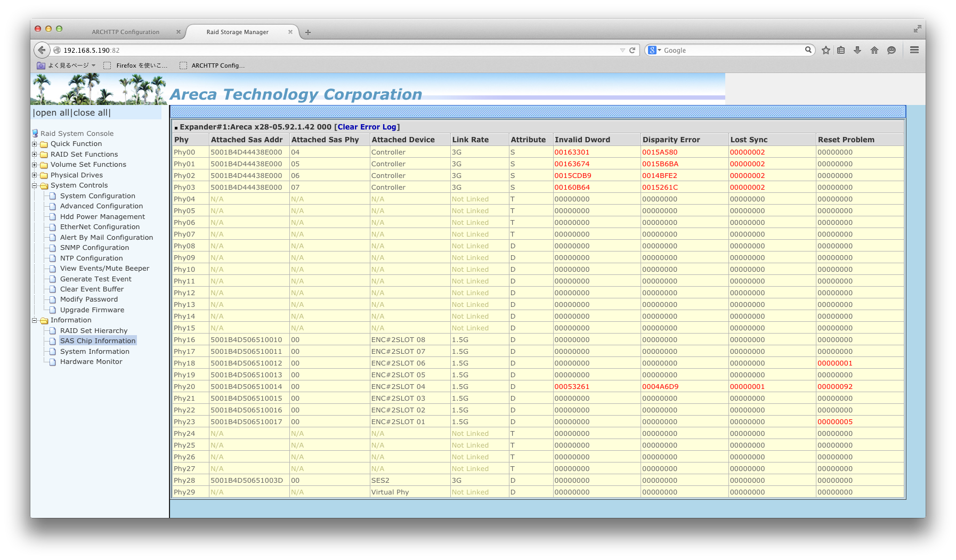Click the Quick Function folder icon
The image size is (956, 560).
(x=44, y=144)
